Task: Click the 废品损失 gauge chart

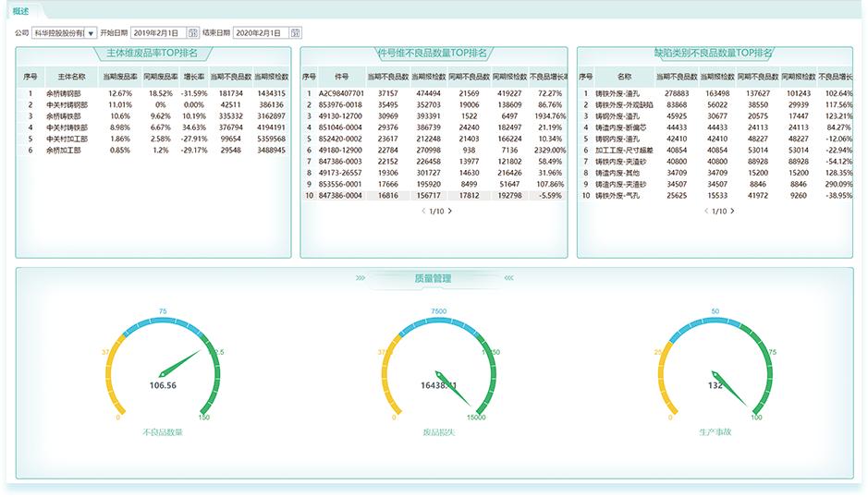Action: pyautogui.click(x=439, y=368)
